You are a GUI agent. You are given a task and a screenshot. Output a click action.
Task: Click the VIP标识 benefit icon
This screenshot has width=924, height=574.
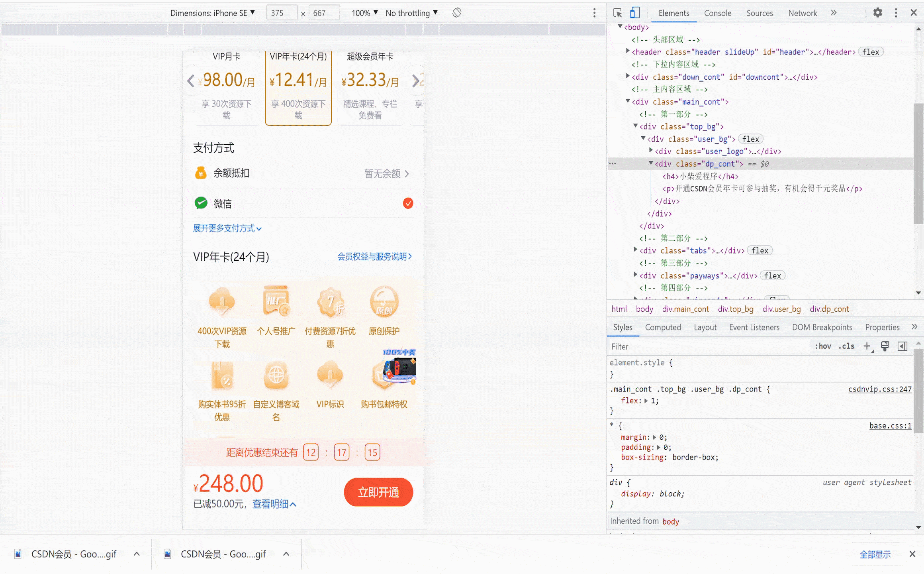(330, 375)
